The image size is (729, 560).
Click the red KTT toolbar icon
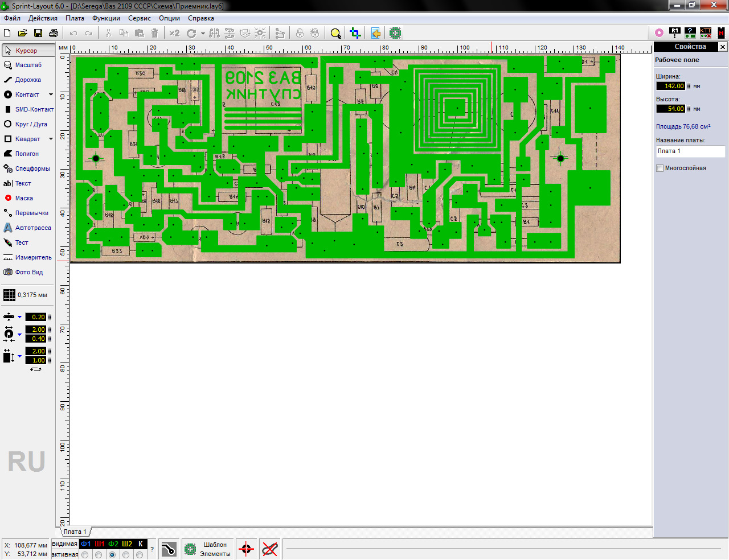(706, 33)
